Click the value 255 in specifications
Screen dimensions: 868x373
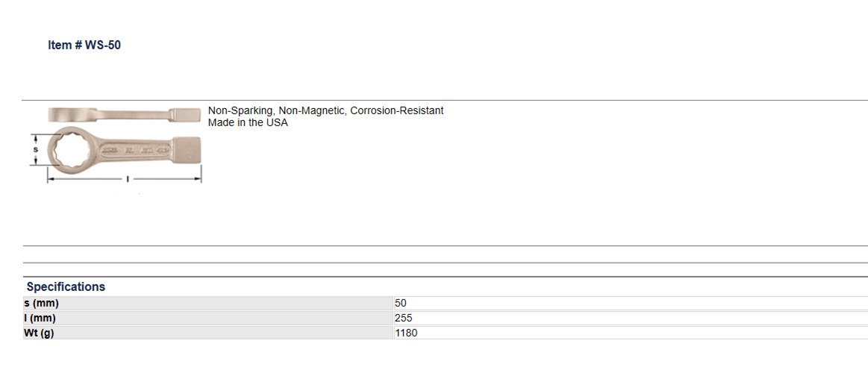click(x=404, y=318)
